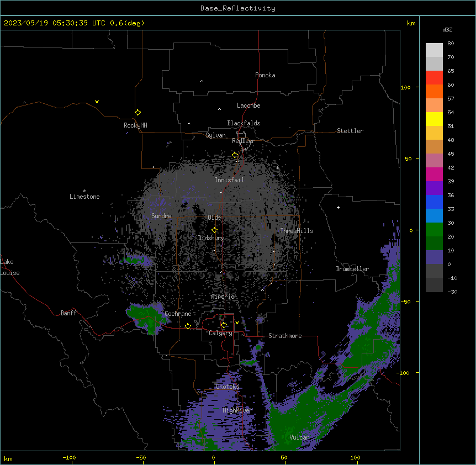The height and width of the screenshot is (465, 476).
Task: Select the slate purple swatch beside 10 dBZ
Action: pyautogui.click(x=434, y=257)
